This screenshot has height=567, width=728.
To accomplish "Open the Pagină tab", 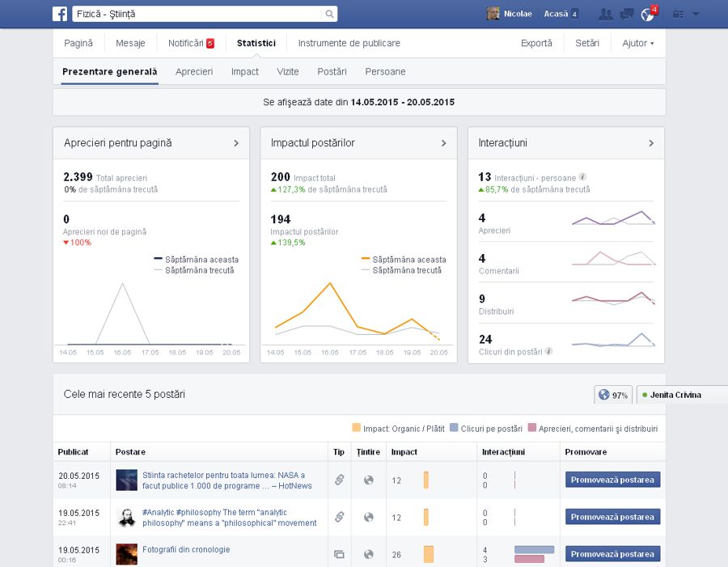I will (x=78, y=43).
